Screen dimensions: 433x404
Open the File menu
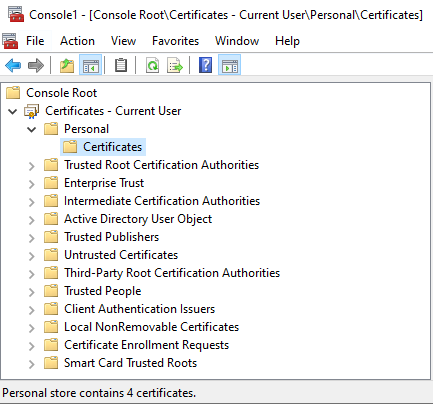35,41
